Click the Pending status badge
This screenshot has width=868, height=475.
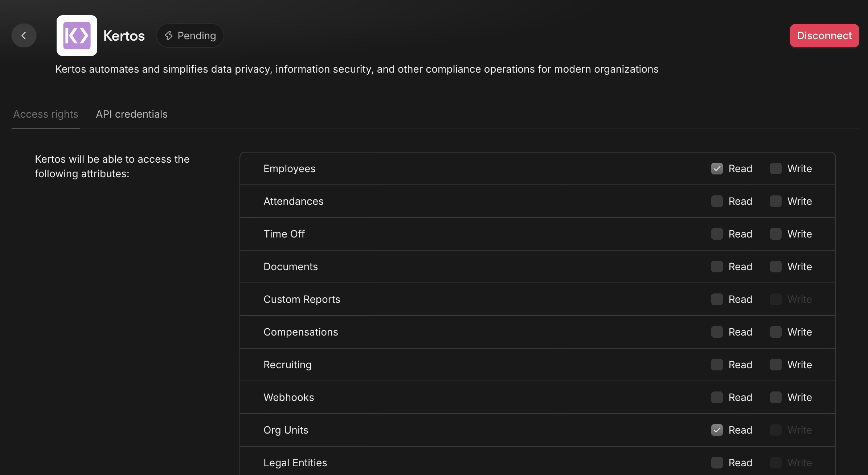point(190,36)
